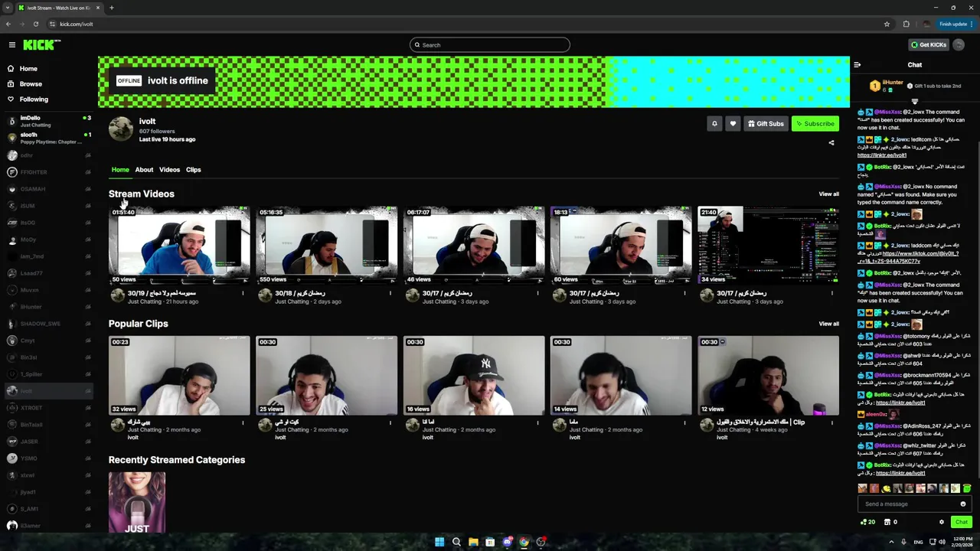Image resolution: width=980 pixels, height=551 pixels.
Task: View all Popular Clips
Action: click(x=828, y=324)
